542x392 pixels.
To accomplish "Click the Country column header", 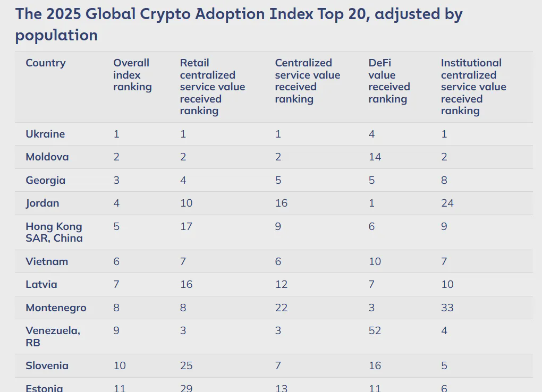I will tap(46, 63).
